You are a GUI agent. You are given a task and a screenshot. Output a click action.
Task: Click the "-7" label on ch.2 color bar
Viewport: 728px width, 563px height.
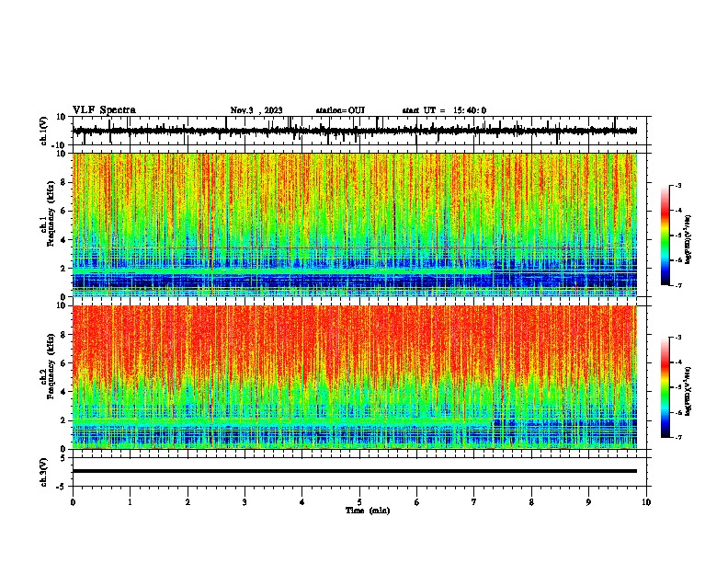[678, 437]
